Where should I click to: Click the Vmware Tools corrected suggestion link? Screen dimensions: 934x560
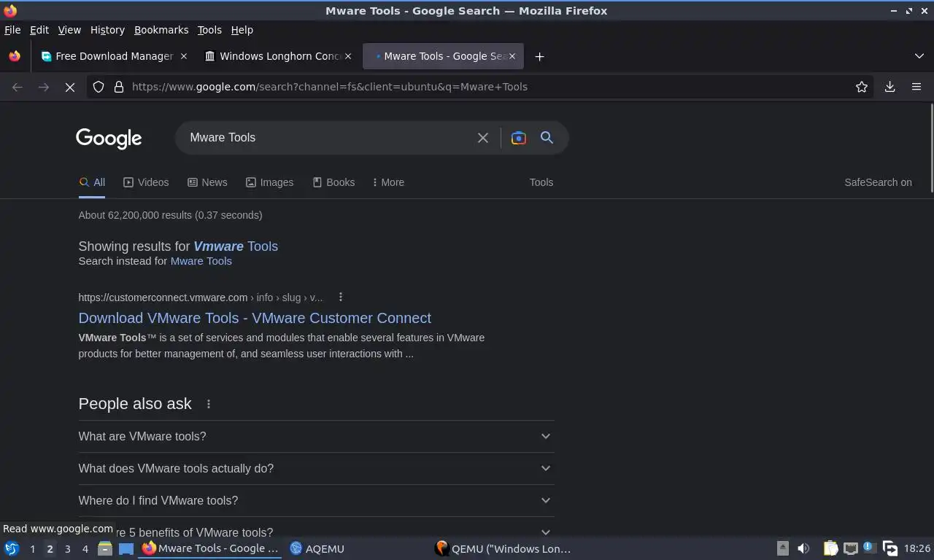click(236, 246)
